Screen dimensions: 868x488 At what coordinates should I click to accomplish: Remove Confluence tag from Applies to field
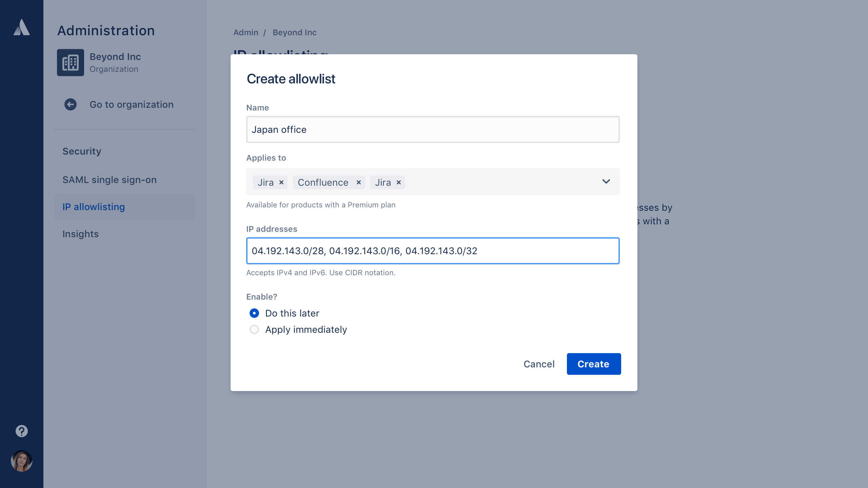[358, 182]
